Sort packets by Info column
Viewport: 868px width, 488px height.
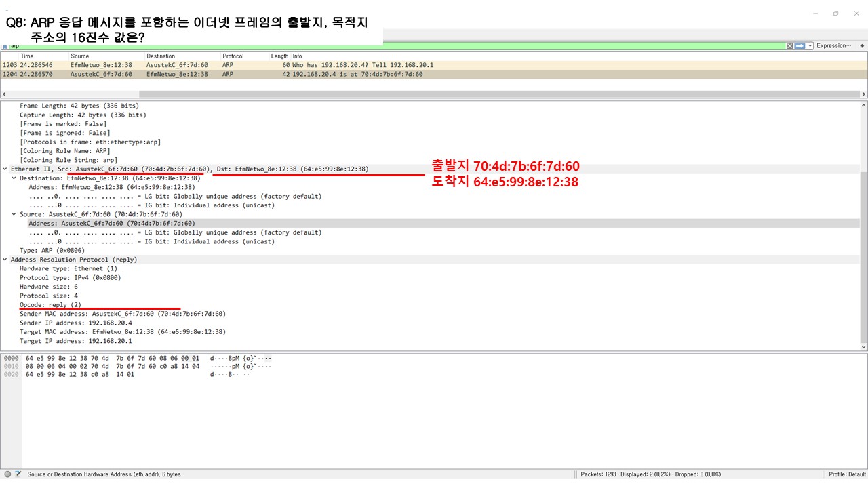[x=298, y=56]
